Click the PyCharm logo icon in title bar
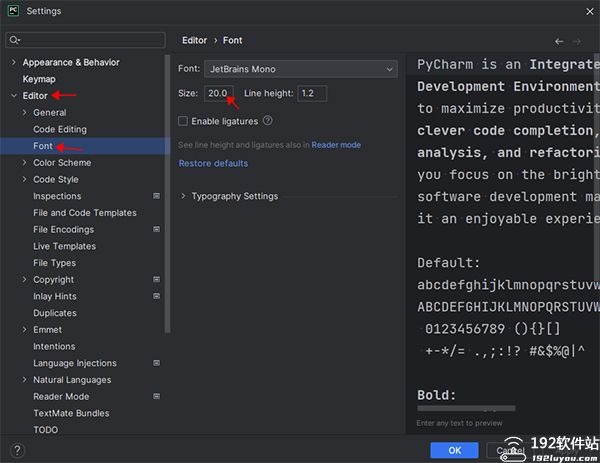The width and height of the screenshot is (600, 463). (13, 11)
